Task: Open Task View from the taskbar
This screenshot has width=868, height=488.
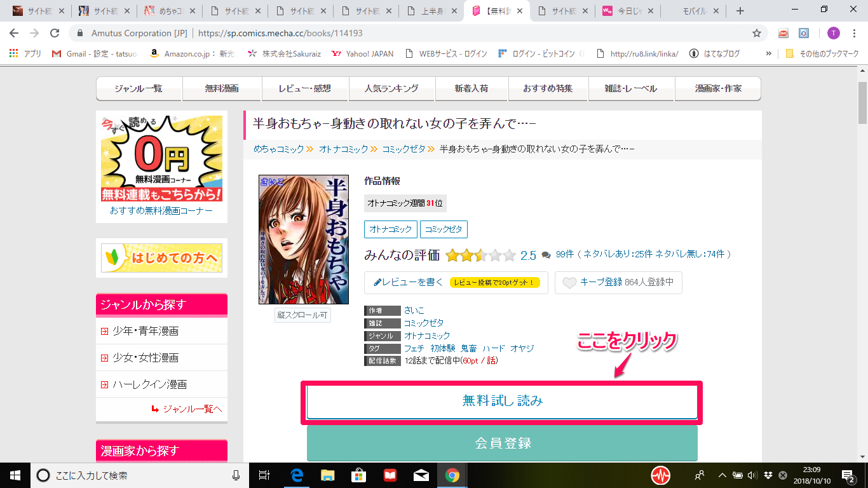Action: (x=265, y=475)
